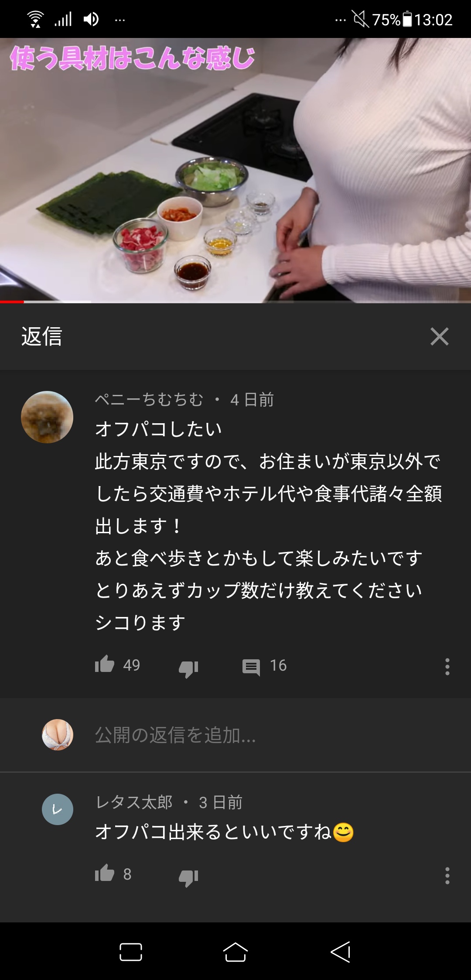The image size is (471, 980).
Task: Open the 16 replies comment icon
Action: 251,667
